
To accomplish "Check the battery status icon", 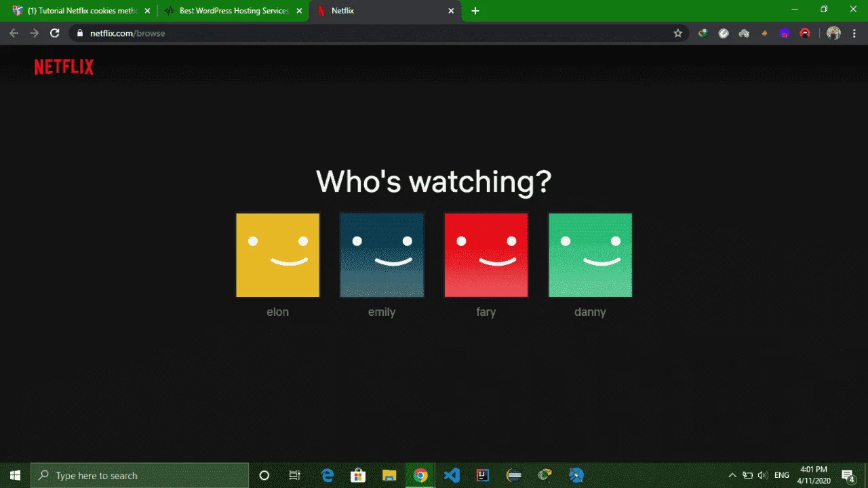I will [x=748, y=475].
